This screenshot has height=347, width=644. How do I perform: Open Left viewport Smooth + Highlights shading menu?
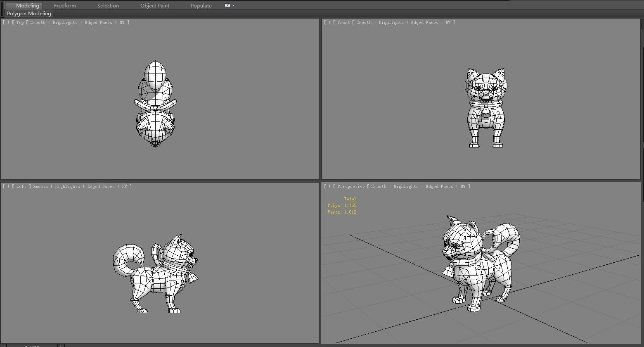click(80, 187)
